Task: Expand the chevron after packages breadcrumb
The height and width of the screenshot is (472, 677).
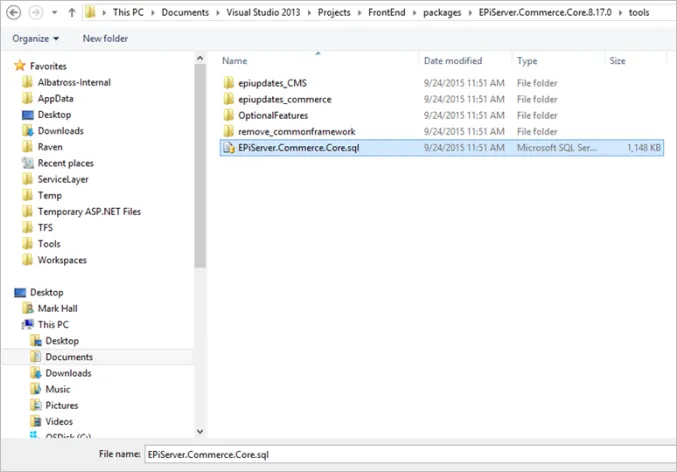Action: [x=470, y=13]
